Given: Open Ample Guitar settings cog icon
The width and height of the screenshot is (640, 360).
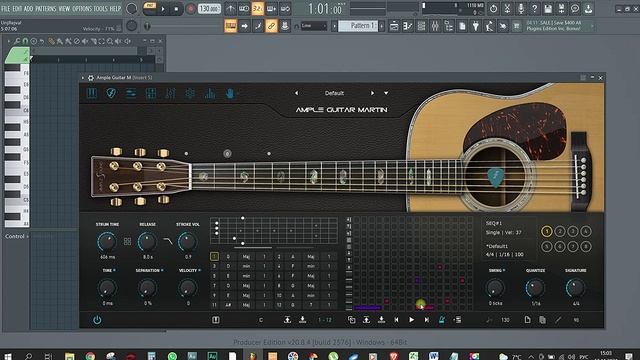Looking at the screenshot, I should pos(190,93).
